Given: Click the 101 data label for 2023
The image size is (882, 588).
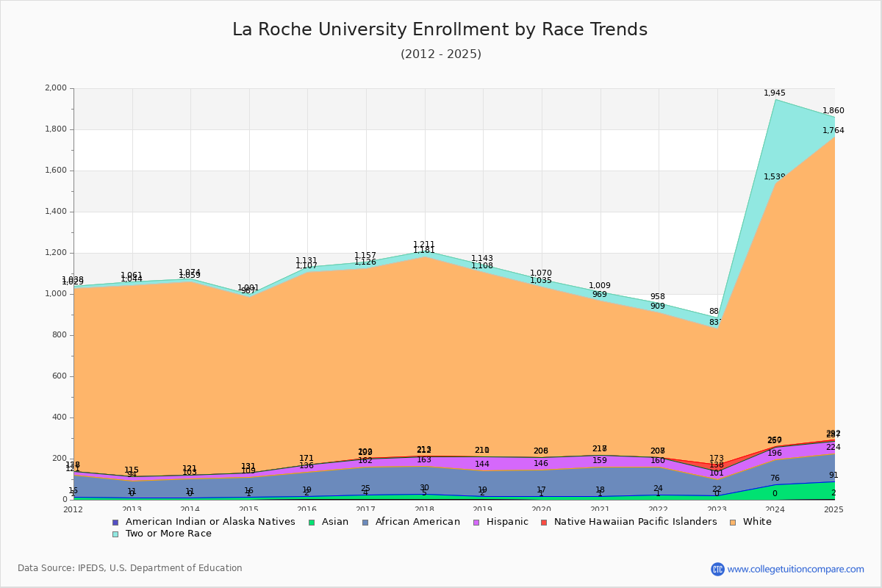Looking at the screenshot, I should (717, 473).
